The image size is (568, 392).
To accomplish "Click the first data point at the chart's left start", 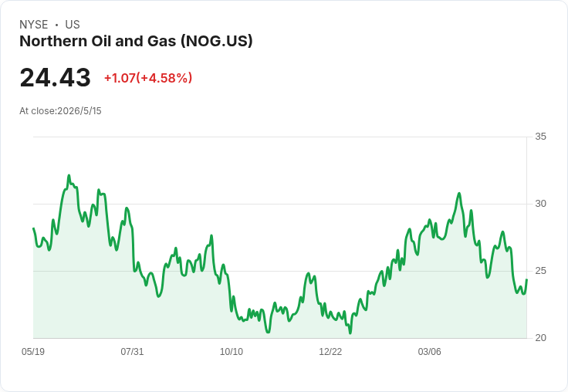I will 33,228.
